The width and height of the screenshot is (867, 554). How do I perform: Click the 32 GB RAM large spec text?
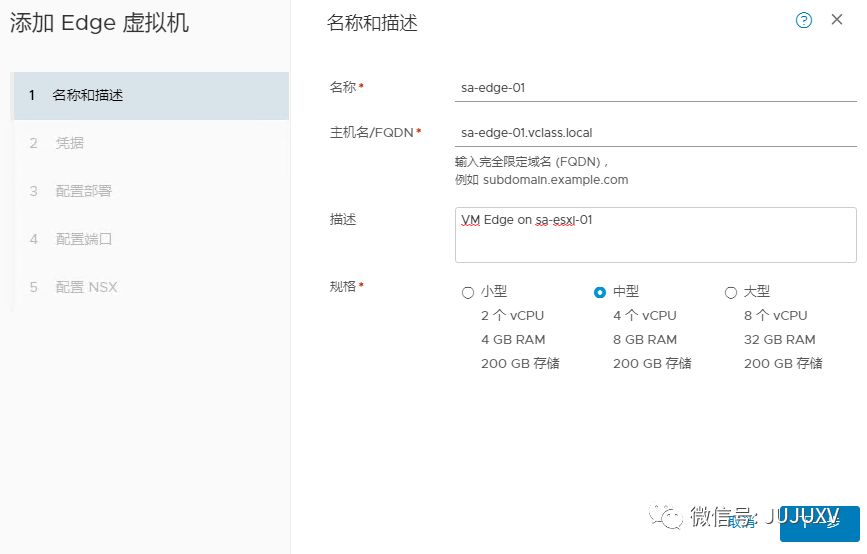point(780,339)
